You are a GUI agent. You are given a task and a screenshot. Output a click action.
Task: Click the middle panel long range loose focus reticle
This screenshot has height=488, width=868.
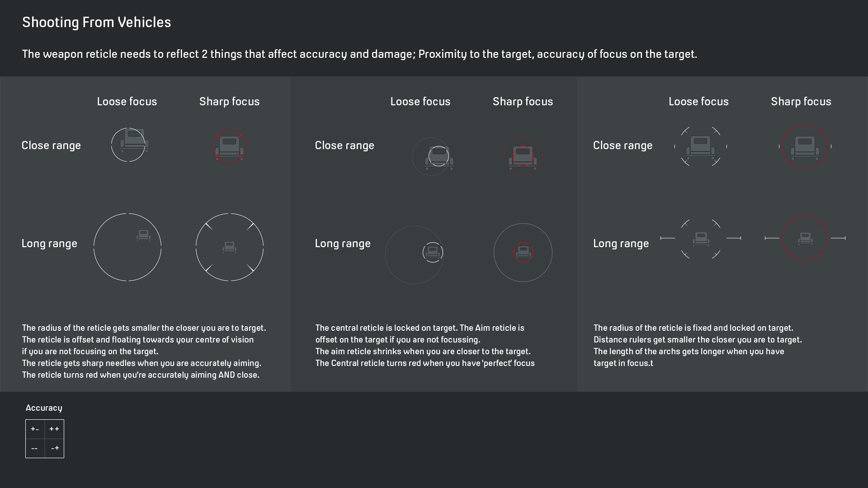click(x=415, y=255)
